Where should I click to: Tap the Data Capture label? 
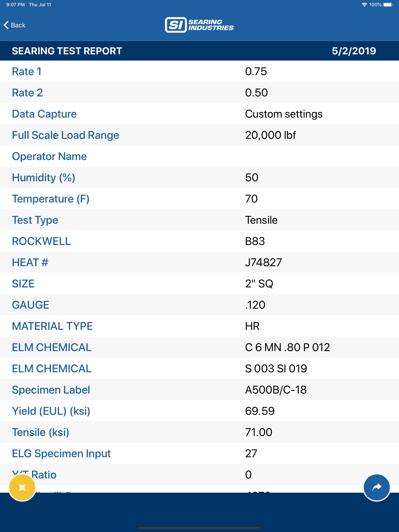tap(44, 114)
